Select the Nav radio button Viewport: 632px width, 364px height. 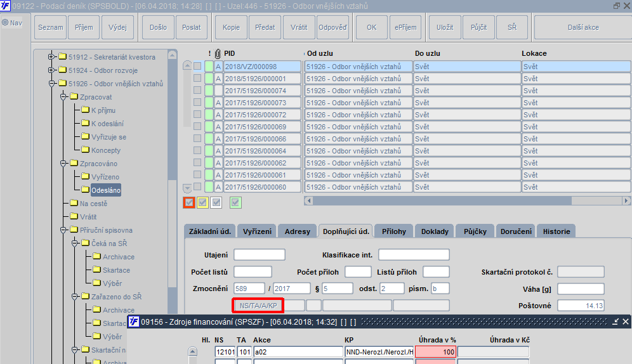point(5,23)
